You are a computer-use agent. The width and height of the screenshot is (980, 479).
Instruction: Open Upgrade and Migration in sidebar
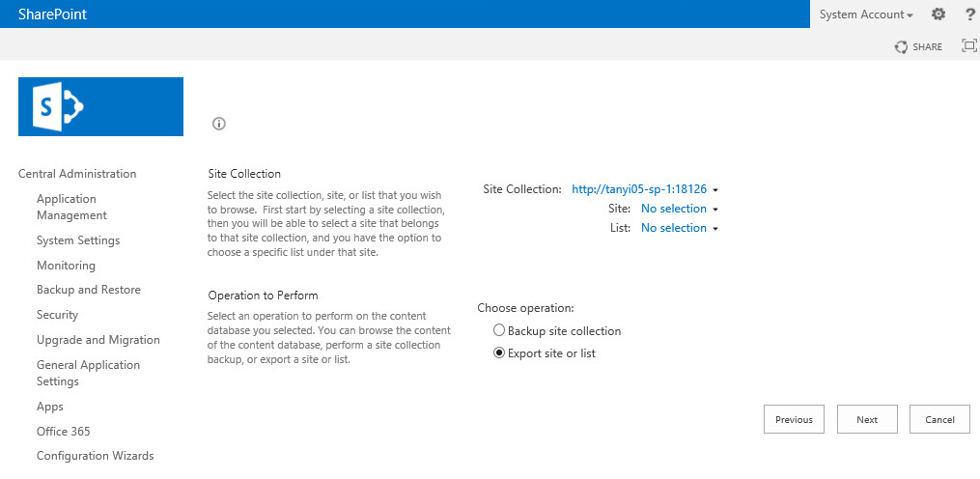point(98,340)
